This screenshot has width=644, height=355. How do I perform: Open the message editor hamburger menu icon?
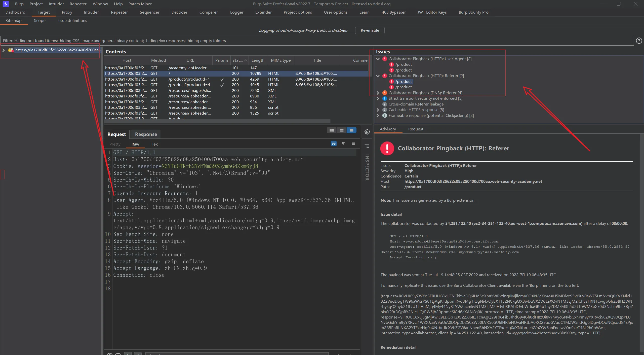pos(353,144)
